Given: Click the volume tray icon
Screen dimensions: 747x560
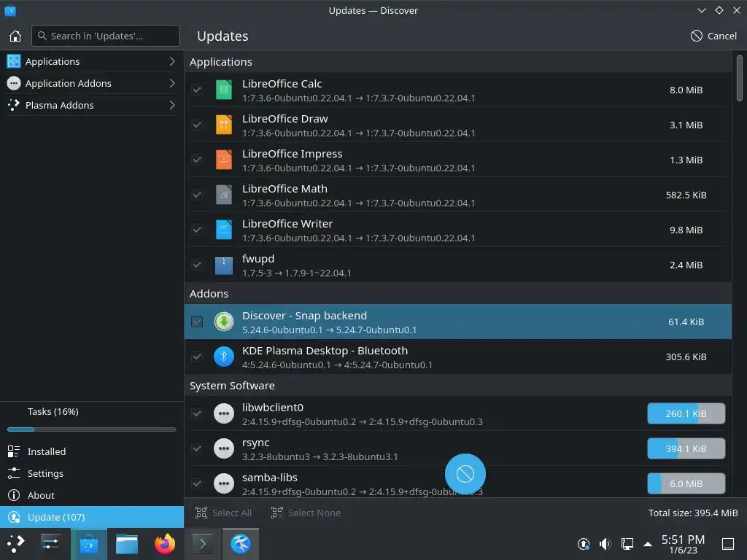Looking at the screenshot, I should 605,543.
